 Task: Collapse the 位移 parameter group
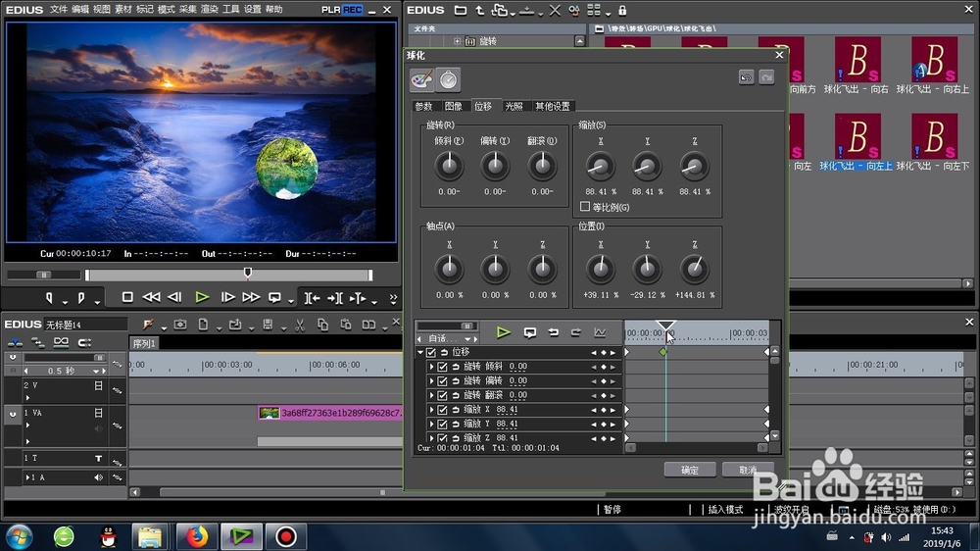420,352
